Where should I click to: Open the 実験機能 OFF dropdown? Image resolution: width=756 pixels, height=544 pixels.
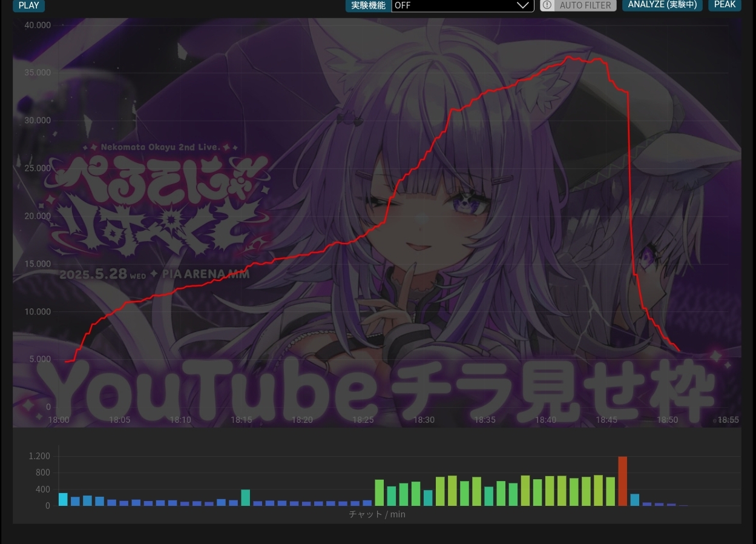[462, 5]
